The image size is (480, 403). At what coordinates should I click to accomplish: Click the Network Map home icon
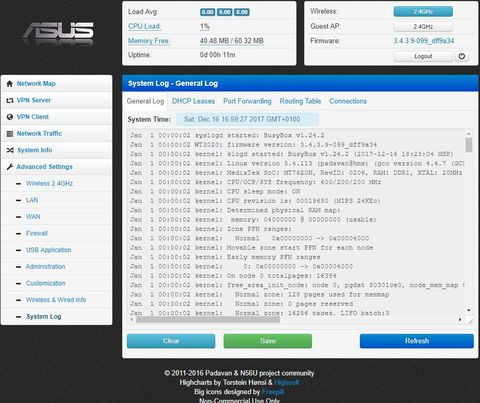10,84
